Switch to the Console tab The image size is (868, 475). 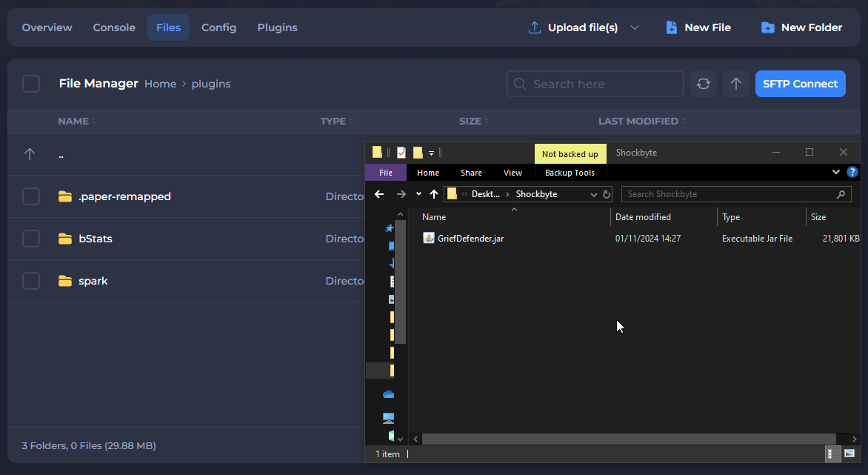point(114,27)
